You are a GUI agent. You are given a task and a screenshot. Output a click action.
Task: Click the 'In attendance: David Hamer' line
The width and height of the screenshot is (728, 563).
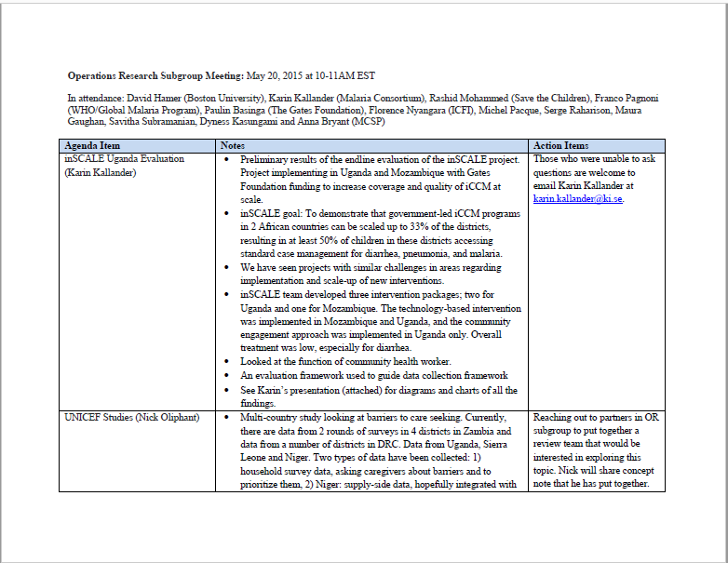click(x=363, y=99)
